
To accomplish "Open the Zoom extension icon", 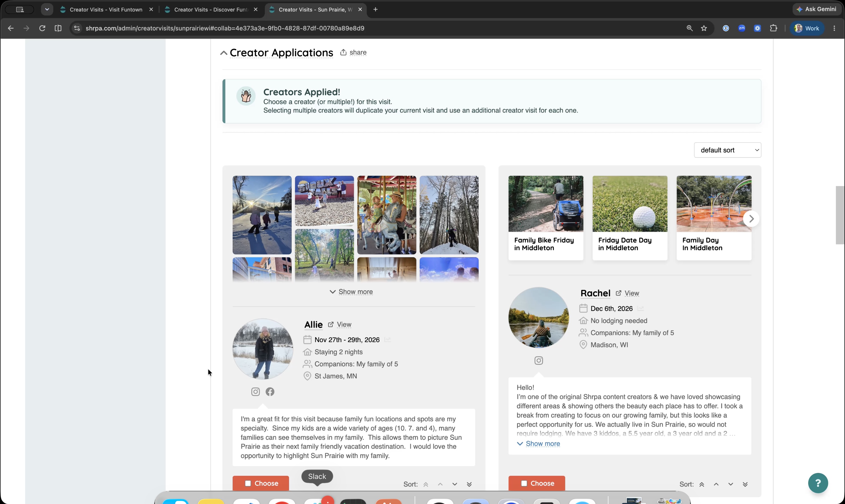I will coord(741,28).
